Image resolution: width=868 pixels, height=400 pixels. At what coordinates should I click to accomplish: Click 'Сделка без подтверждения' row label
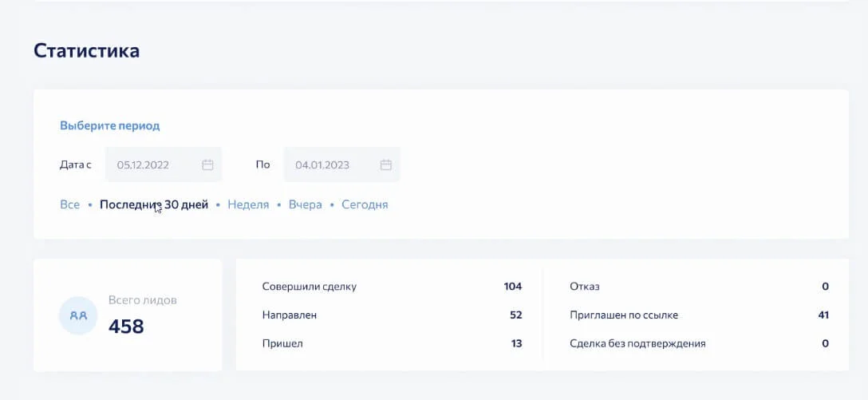(637, 343)
